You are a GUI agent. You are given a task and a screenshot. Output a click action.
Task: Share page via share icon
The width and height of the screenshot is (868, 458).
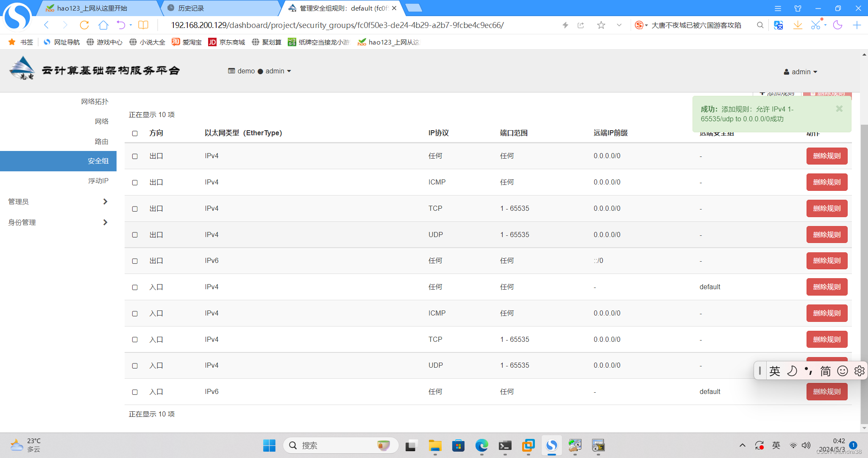(x=581, y=25)
